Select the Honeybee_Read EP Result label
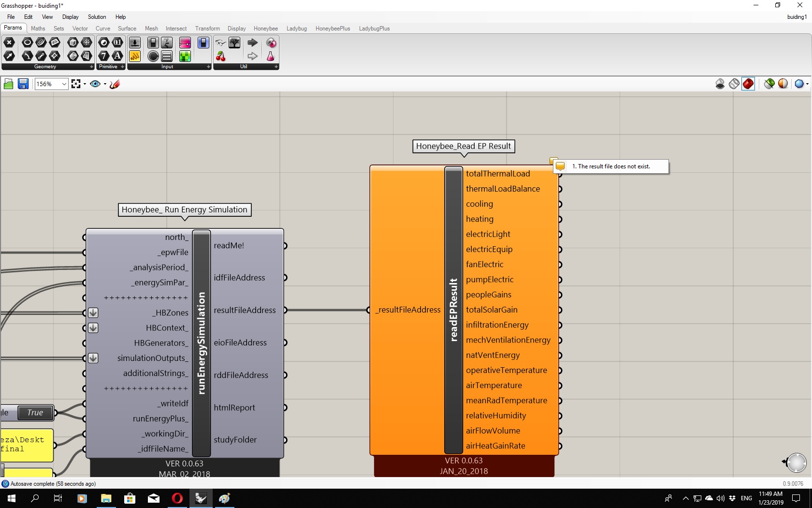This screenshot has height=508, width=812. tap(464, 146)
